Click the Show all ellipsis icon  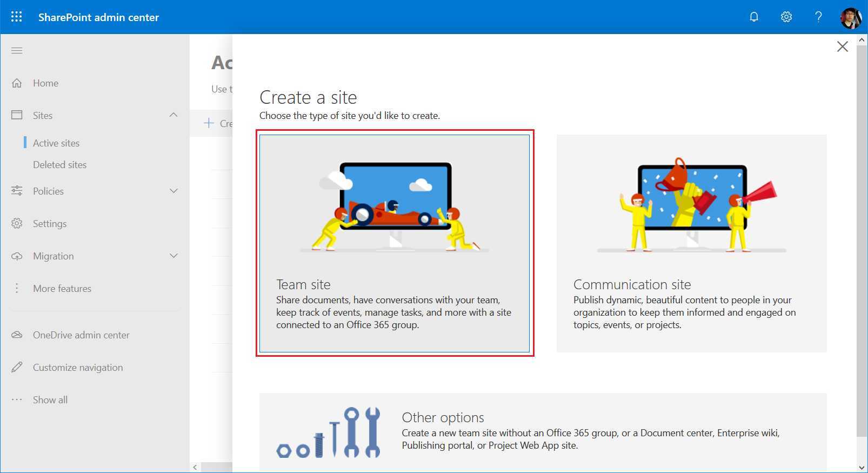click(x=17, y=399)
